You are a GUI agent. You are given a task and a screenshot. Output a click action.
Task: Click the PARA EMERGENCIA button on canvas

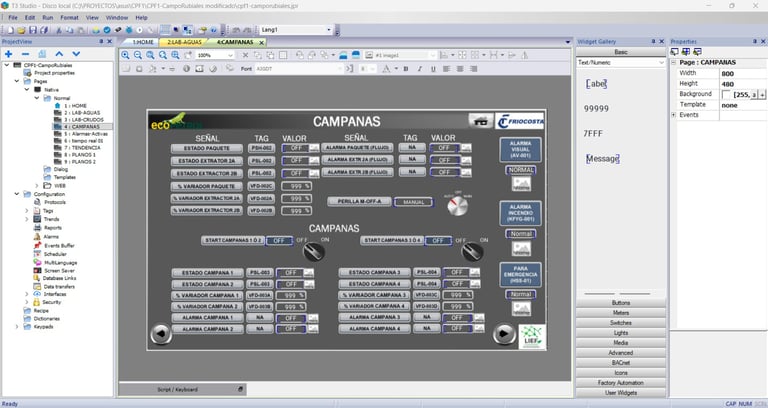click(520, 275)
